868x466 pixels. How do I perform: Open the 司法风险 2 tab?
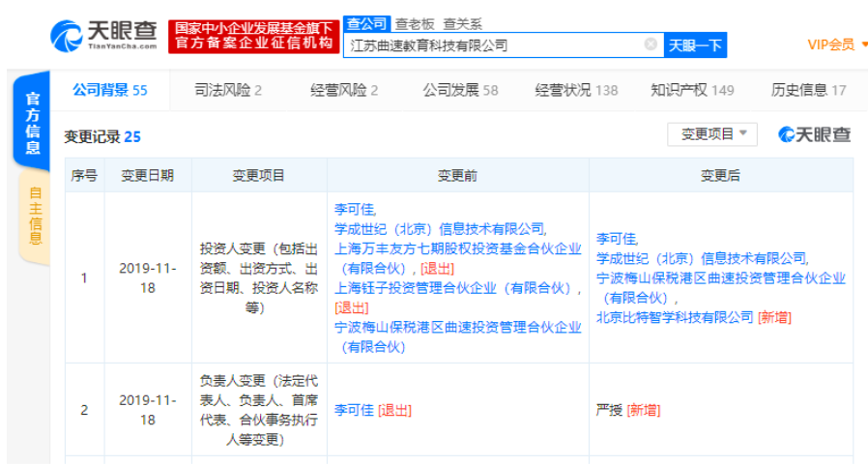click(228, 90)
